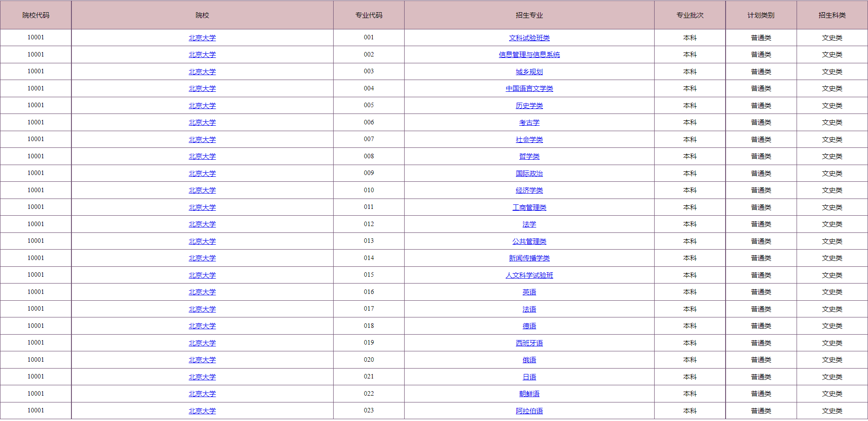This screenshot has height=421, width=868.
Task: Click 北京大学 link in row 015
Action: (202, 275)
